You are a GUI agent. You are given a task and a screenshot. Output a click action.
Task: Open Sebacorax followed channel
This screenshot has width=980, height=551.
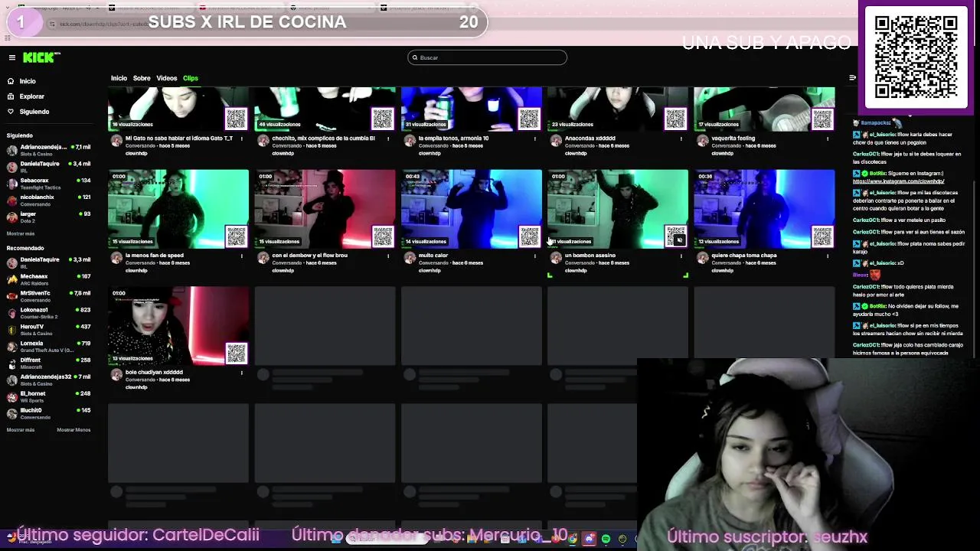pyautogui.click(x=49, y=184)
